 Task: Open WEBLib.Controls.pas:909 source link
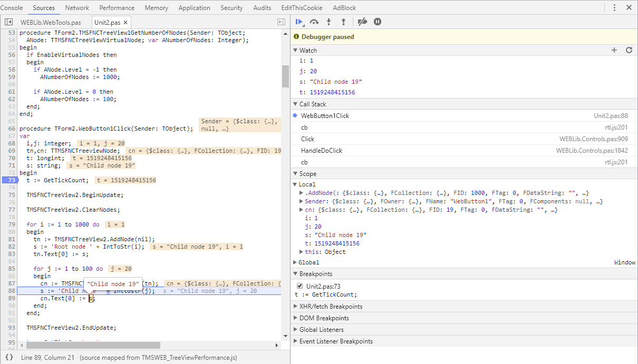coord(594,139)
